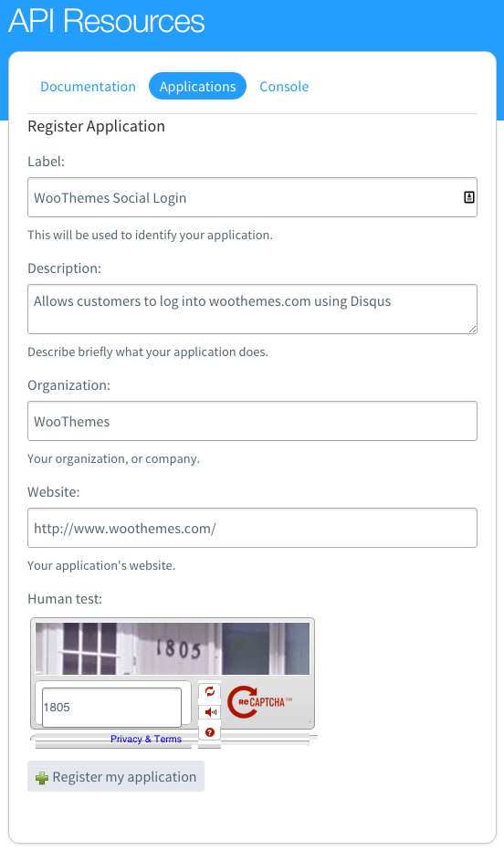
Task: Click the reCAPTCHA refresh challenge icon
Action: (210, 691)
